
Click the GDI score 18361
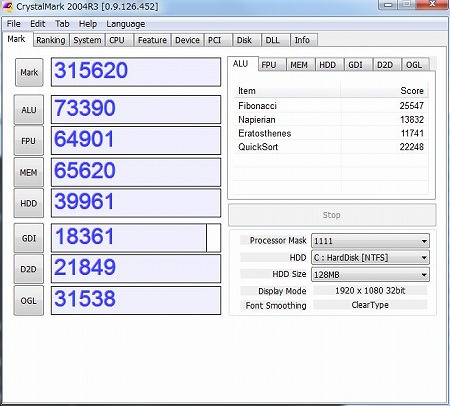click(x=136, y=238)
